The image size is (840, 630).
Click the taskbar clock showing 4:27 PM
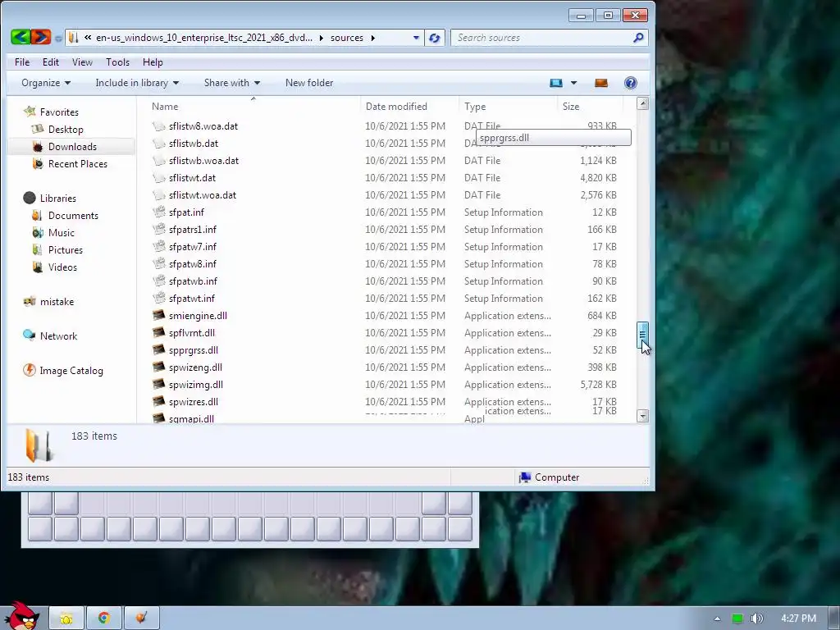pyautogui.click(x=798, y=619)
